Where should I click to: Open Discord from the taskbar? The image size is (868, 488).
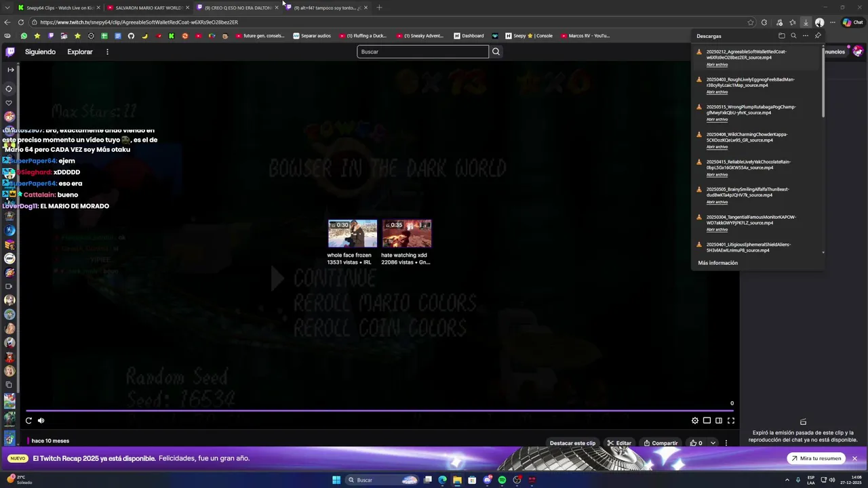point(487,480)
